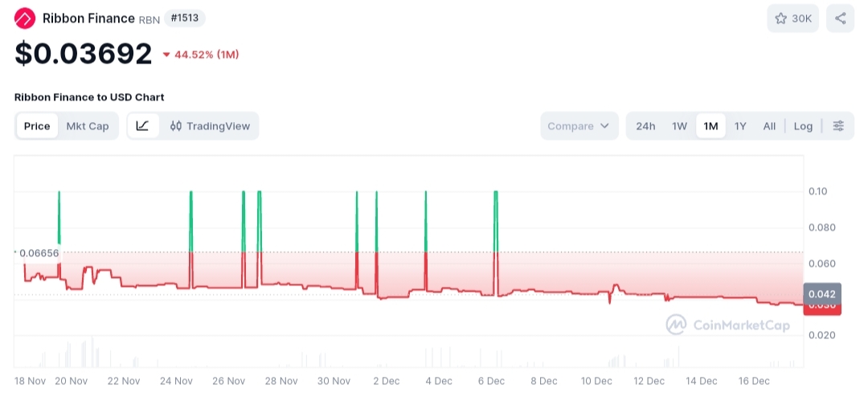Click the 0.06656 start price label
868x405 pixels.
coord(39,253)
